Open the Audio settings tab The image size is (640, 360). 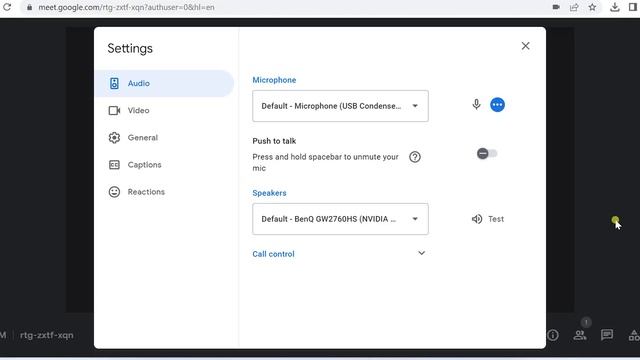(x=164, y=83)
